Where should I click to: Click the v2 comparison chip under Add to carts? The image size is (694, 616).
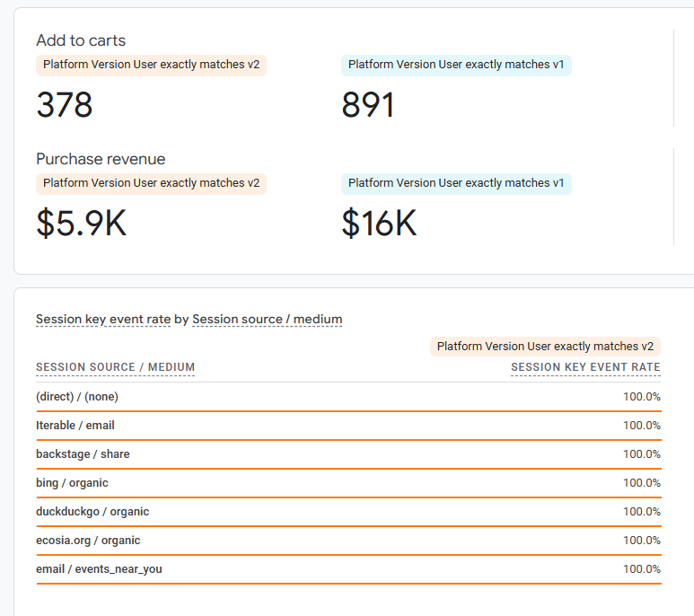[152, 65]
